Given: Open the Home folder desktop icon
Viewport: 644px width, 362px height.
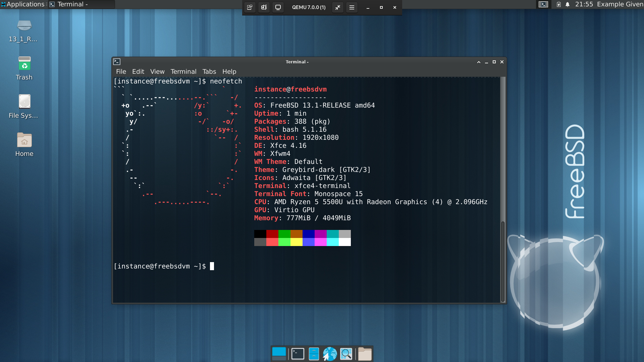Looking at the screenshot, I should pyautogui.click(x=24, y=145).
